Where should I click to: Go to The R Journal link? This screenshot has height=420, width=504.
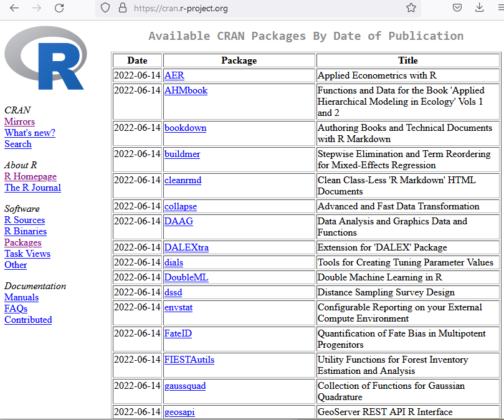point(32,188)
